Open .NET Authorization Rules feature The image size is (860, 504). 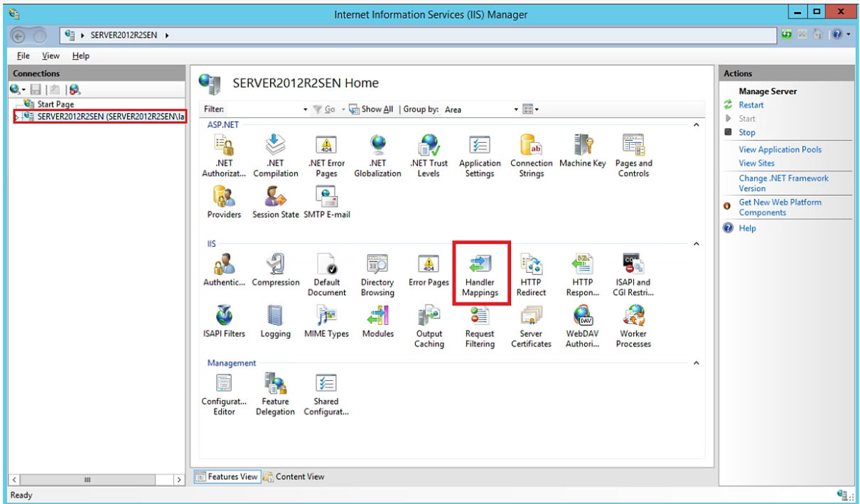pos(225,156)
